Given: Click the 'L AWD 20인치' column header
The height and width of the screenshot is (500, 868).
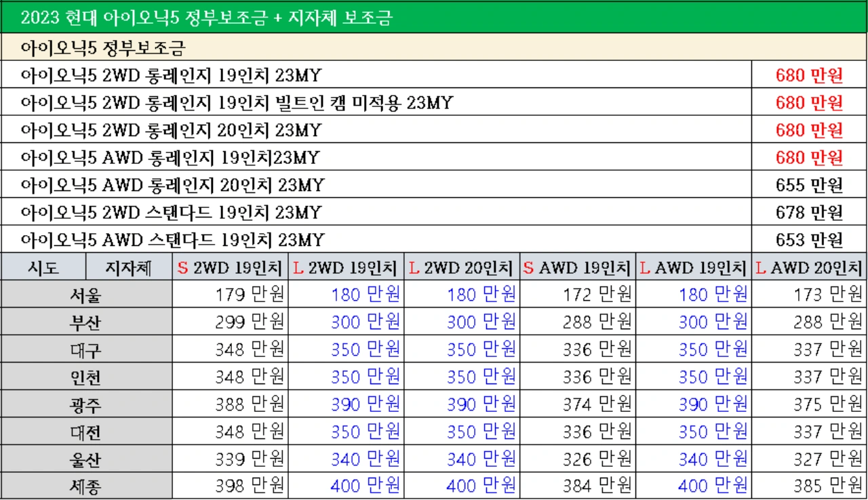Looking at the screenshot, I should [x=810, y=267].
